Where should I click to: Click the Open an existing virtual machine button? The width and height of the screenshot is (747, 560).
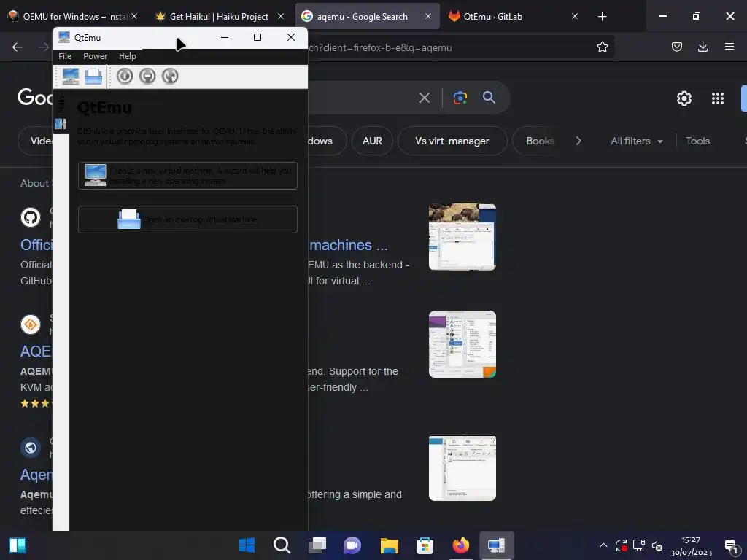pyautogui.click(x=187, y=219)
